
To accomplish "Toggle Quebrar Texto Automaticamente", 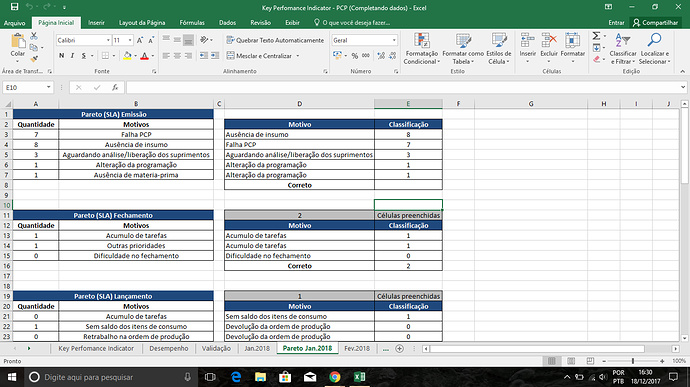I will point(275,40).
